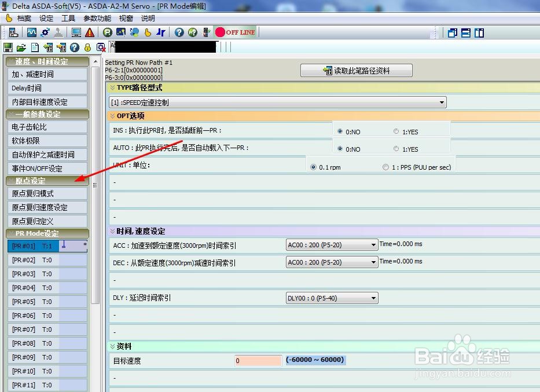Select unit 0.1 rpm radio button
Image resolution: width=540 pixels, height=392 pixels.
pos(313,167)
